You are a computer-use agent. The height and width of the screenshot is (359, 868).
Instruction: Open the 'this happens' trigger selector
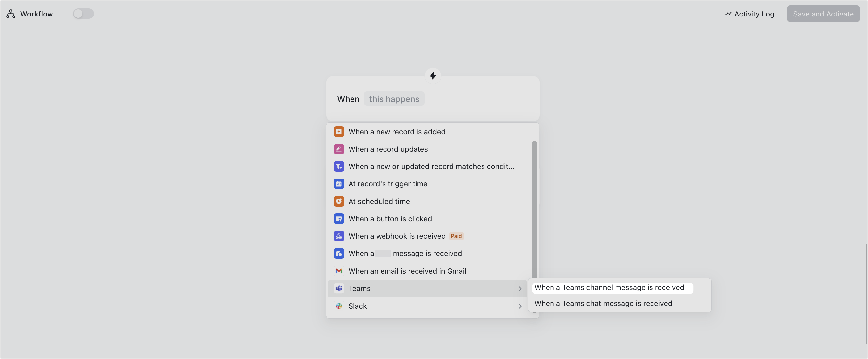(x=393, y=99)
